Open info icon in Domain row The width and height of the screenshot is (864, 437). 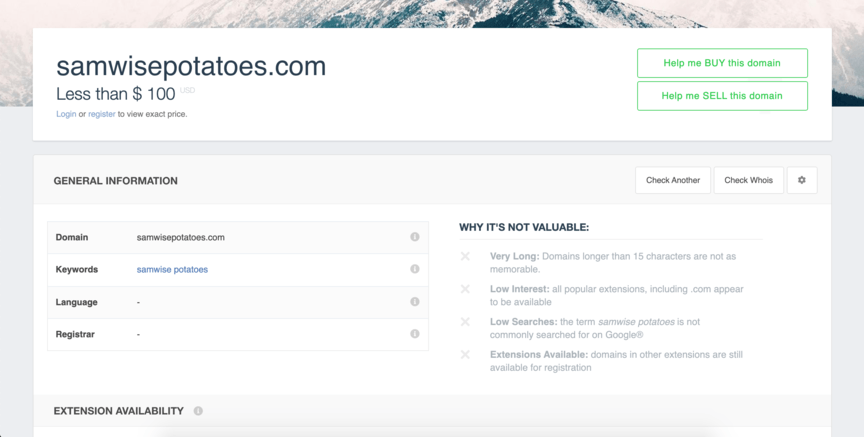(x=415, y=237)
